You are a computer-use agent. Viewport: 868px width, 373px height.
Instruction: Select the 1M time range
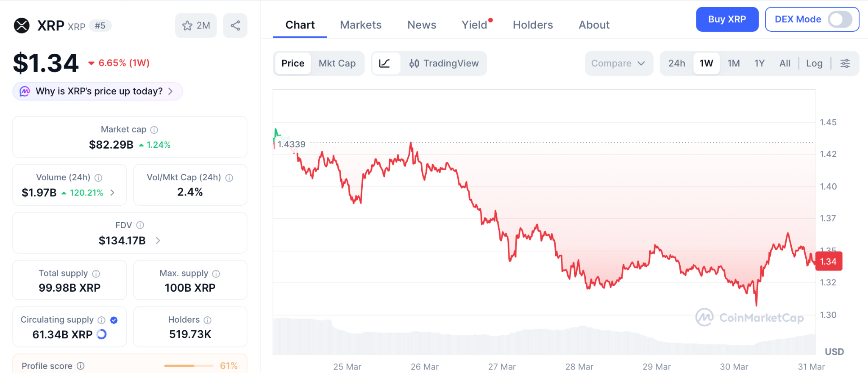pos(733,64)
